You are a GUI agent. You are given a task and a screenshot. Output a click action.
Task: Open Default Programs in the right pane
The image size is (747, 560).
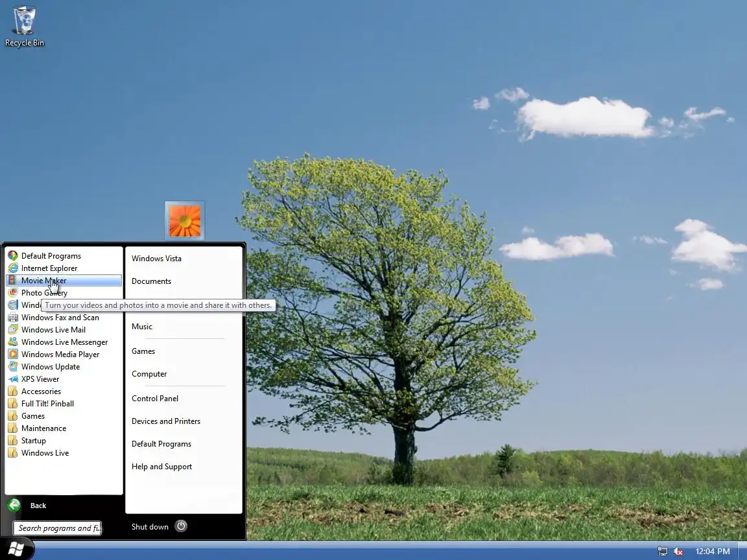(161, 444)
